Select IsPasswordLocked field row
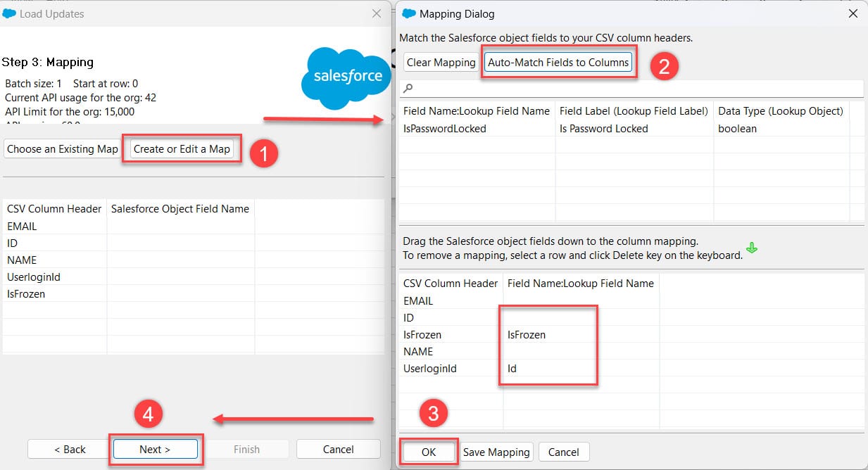 tap(631, 129)
